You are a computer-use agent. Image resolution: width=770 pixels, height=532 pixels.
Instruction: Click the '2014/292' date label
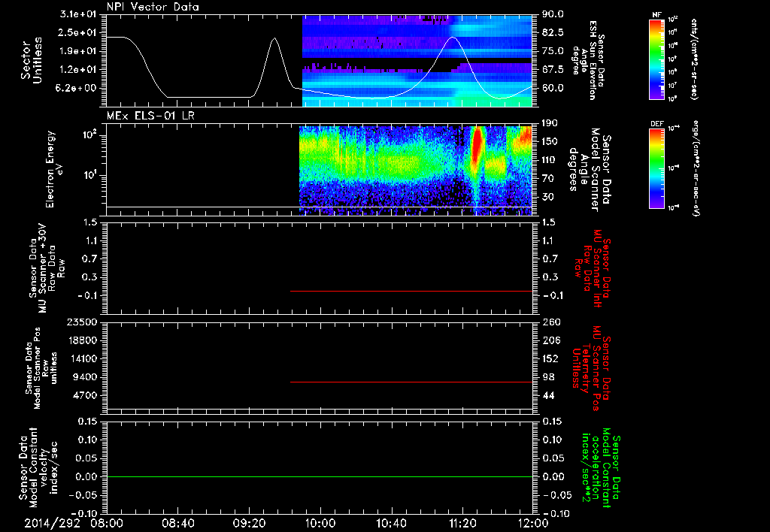pyautogui.click(x=52, y=523)
